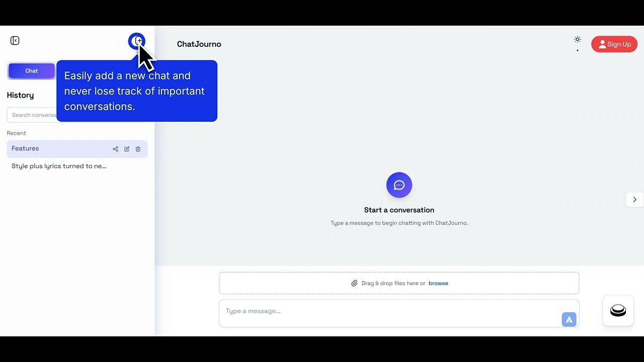Open the floating widget button at bottom right
Viewport: 644px width, 362px height.
[618, 311]
